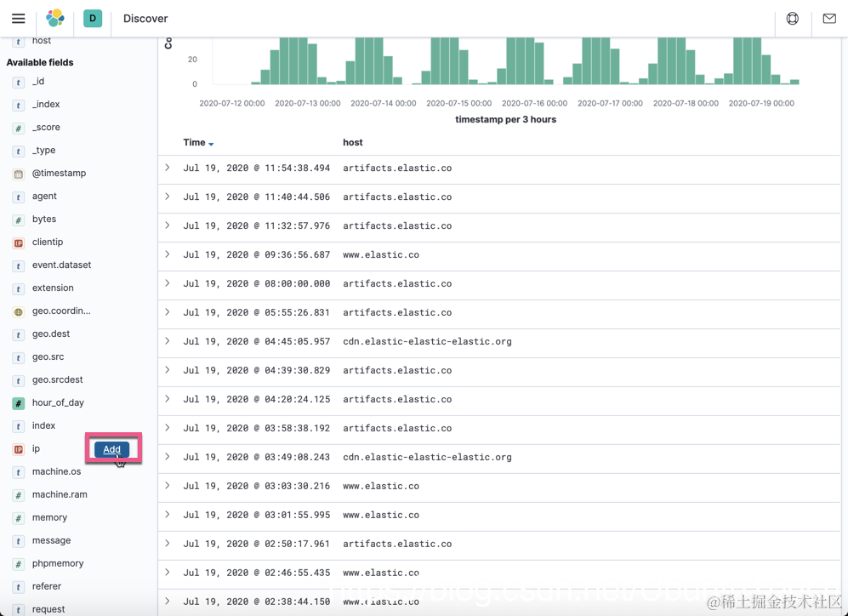Sort by the Time column header
Viewport: 848px width, 616px height.
coord(198,142)
